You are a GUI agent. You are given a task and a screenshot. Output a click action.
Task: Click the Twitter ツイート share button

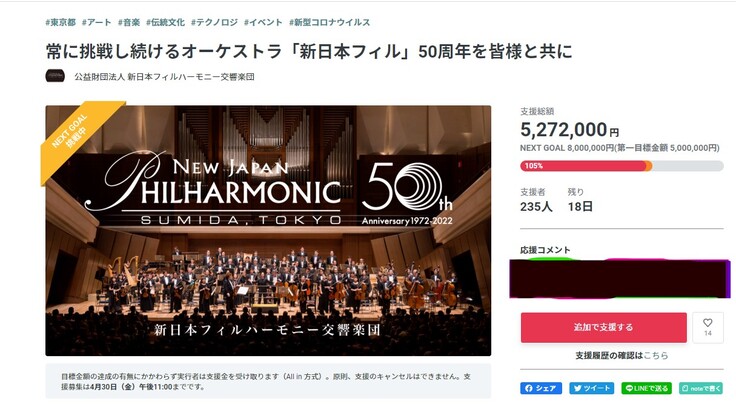tap(592, 388)
